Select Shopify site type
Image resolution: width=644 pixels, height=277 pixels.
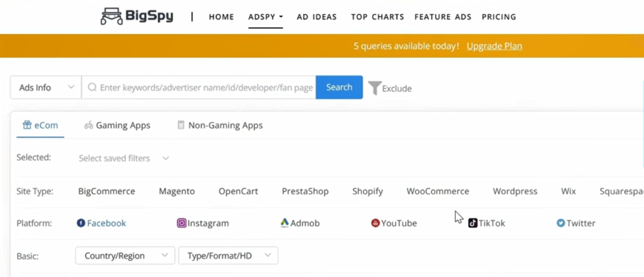point(367,191)
